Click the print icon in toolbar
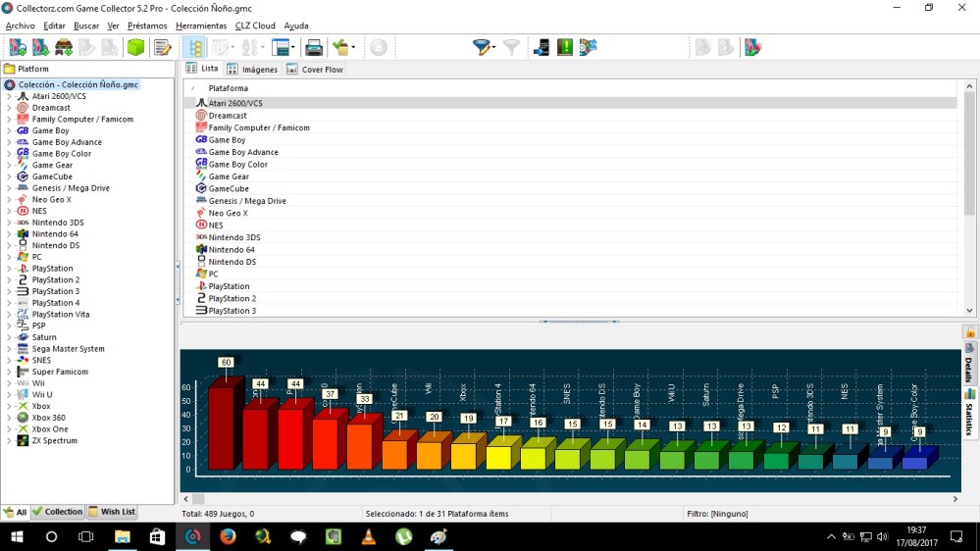Screen dimensions: 980x551 pyautogui.click(x=314, y=47)
